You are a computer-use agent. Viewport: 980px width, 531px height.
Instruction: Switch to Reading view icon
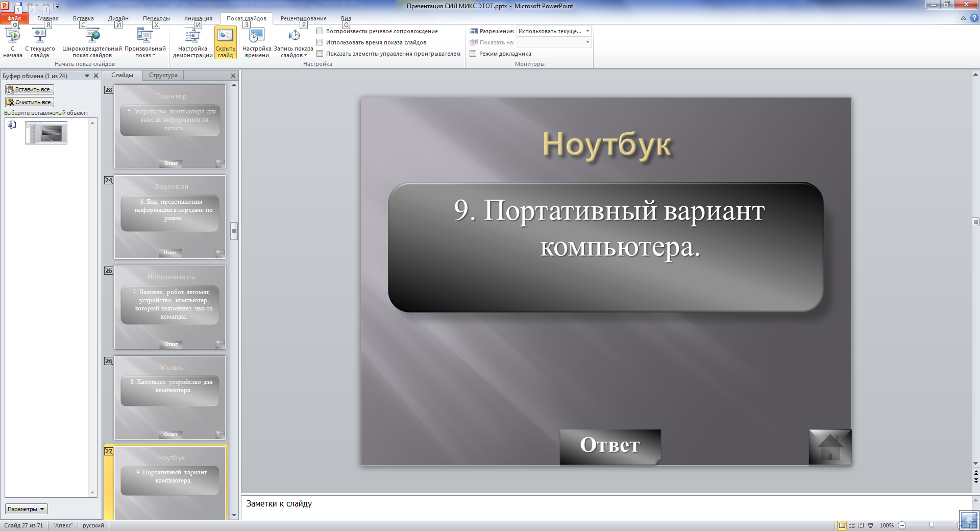click(861, 525)
